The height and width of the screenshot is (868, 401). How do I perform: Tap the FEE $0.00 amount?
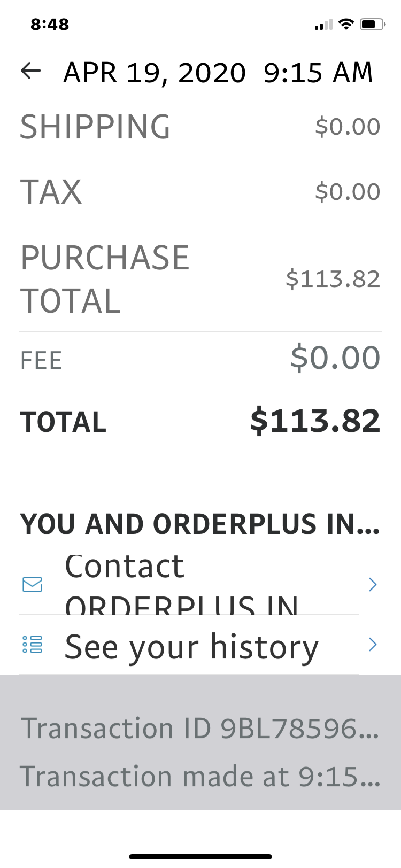click(x=335, y=358)
